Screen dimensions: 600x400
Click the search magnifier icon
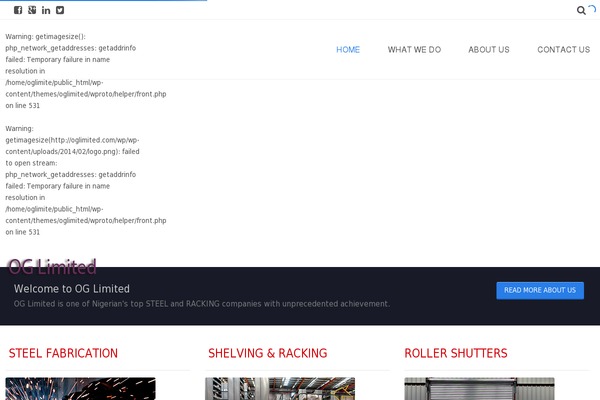click(581, 11)
